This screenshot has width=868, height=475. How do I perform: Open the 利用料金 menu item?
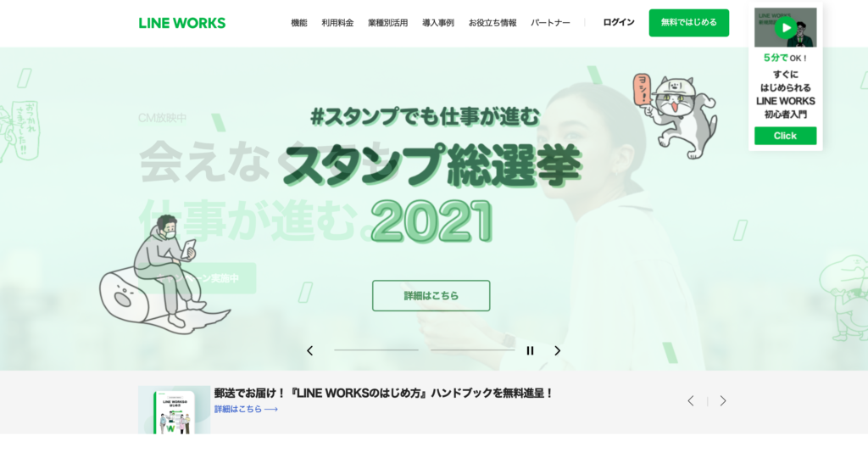pyautogui.click(x=337, y=23)
